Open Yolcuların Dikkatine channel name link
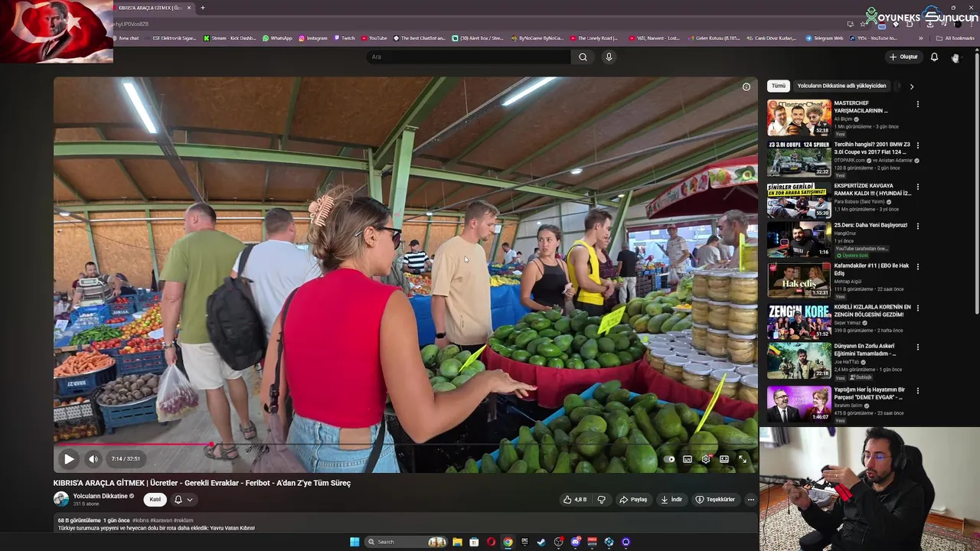The height and width of the screenshot is (551, 980). tap(100, 496)
